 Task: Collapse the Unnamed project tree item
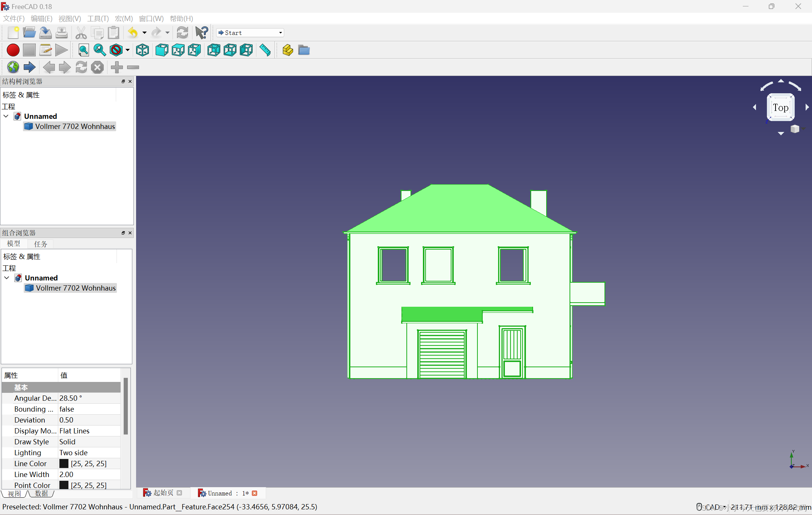coord(6,116)
